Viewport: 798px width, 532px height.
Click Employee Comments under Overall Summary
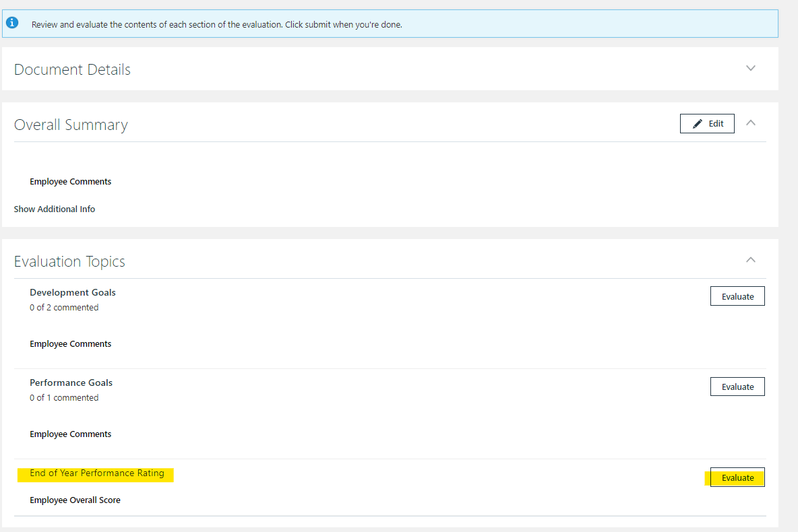coord(70,182)
